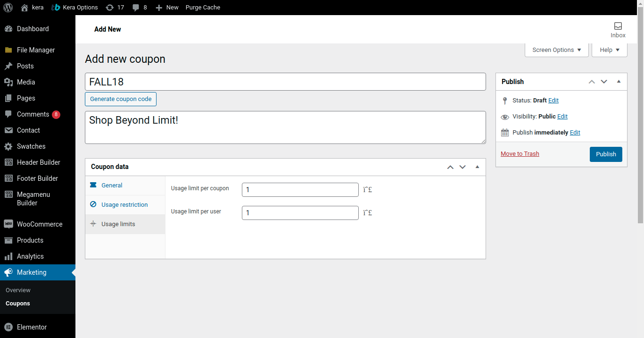Open the Help dropdown
This screenshot has height=338, width=644.
point(610,50)
